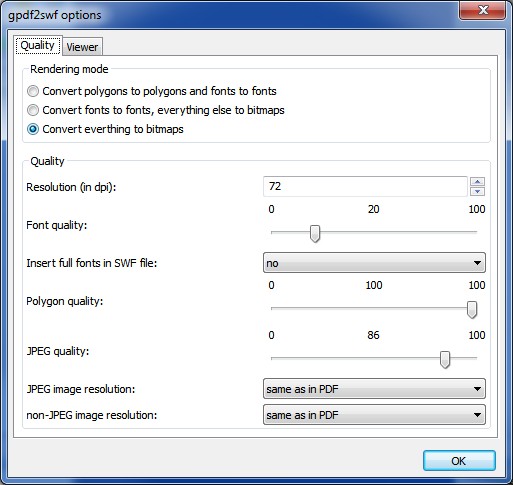Click the JPEG image resolution label

tap(81, 389)
